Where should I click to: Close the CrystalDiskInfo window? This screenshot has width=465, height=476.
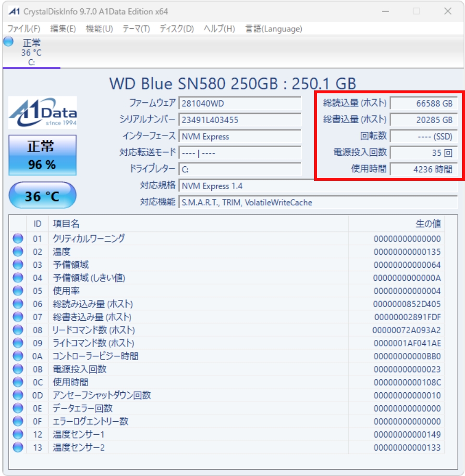click(x=448, y=12)
